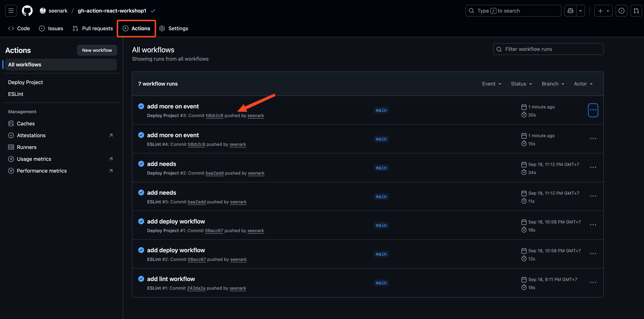Click the New workflow button
This screenshot has height=319, width=644.
97,50
